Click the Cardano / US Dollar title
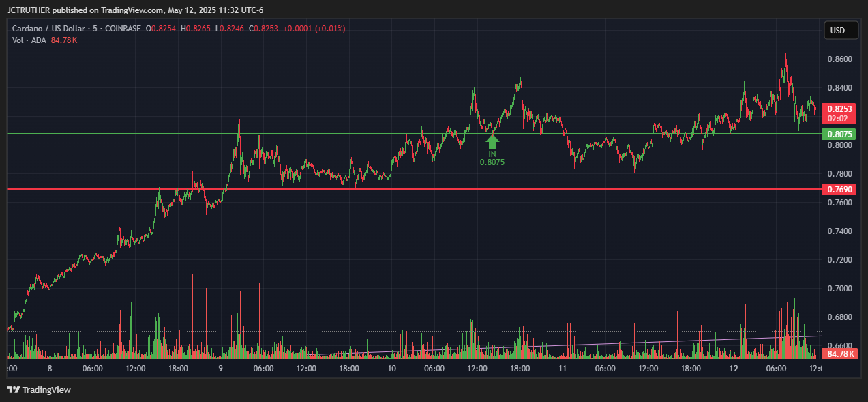This screenshot has width=868, height=402. [49, 29]
